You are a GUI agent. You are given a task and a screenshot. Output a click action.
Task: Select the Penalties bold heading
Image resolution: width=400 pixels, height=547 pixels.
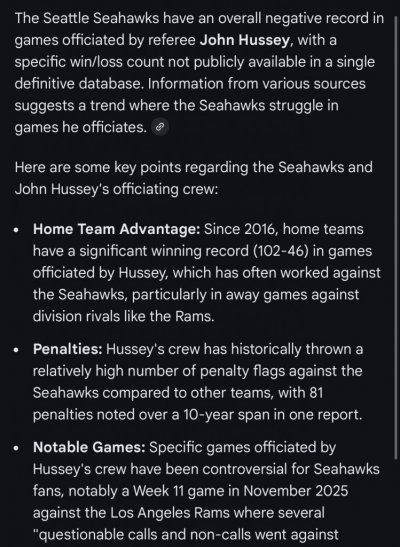pyautogui.click(x=68, y=349)
